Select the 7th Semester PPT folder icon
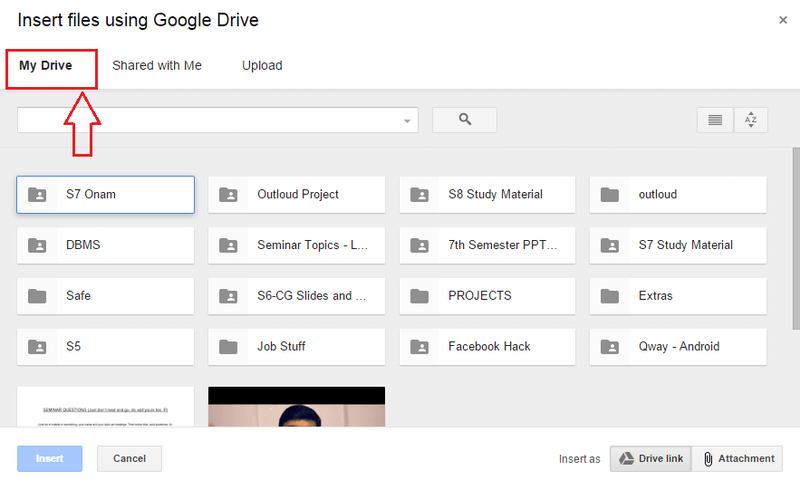Screen dimensions: 800x490 [x=419, y=245]
